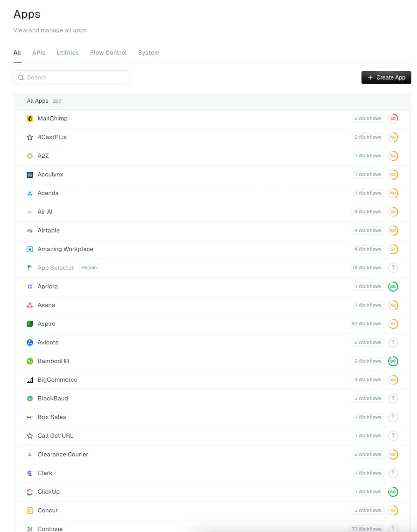Click the Air AI app icon

coord(30,212)
